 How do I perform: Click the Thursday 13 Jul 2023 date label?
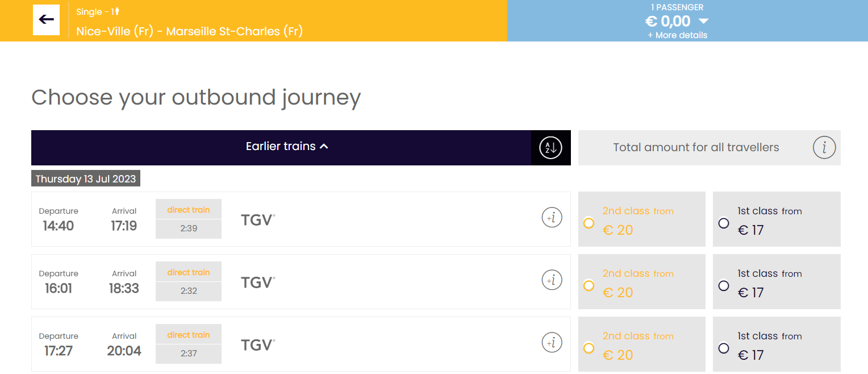pyautogui.click(x=86, y=179)
